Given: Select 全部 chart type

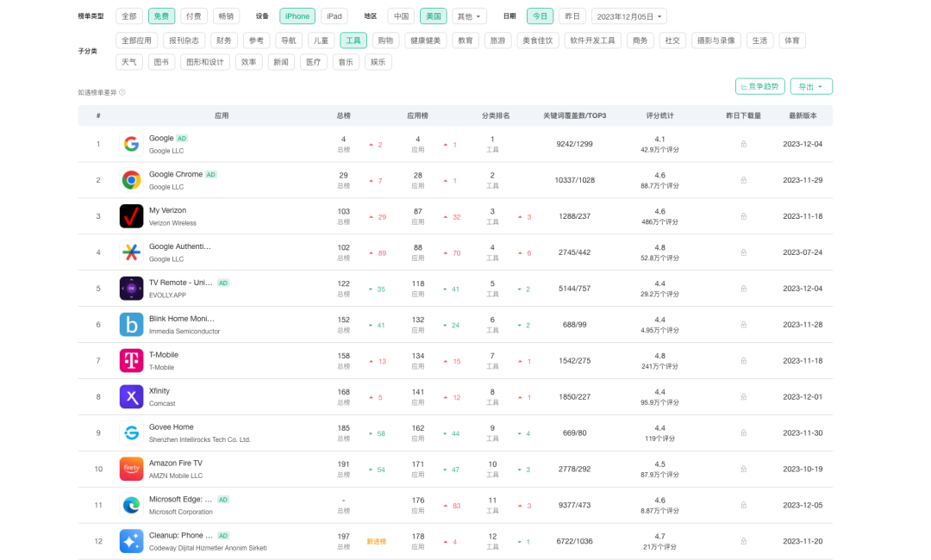Looking at the screenshot, I should pos(128,16).
